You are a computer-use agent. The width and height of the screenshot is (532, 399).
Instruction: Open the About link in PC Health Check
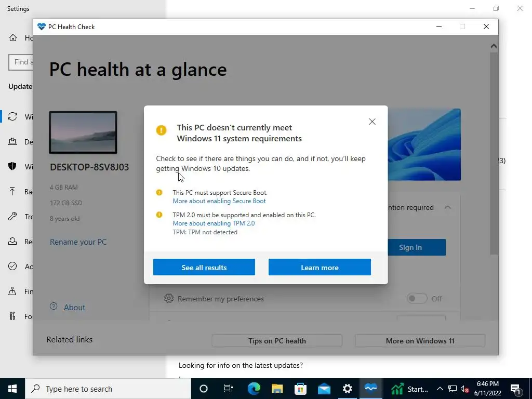[x=75, y=308]
